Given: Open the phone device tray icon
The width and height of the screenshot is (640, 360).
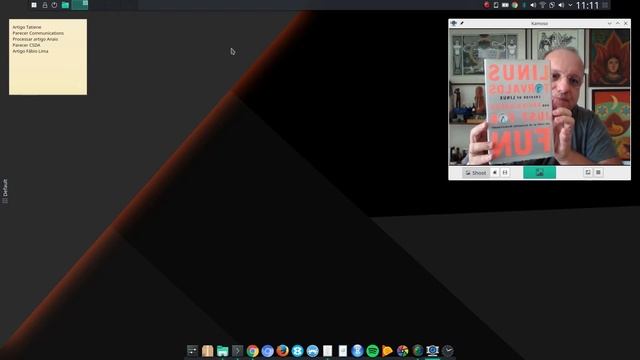Looking at the screenshot, I should tap(496, 5).
